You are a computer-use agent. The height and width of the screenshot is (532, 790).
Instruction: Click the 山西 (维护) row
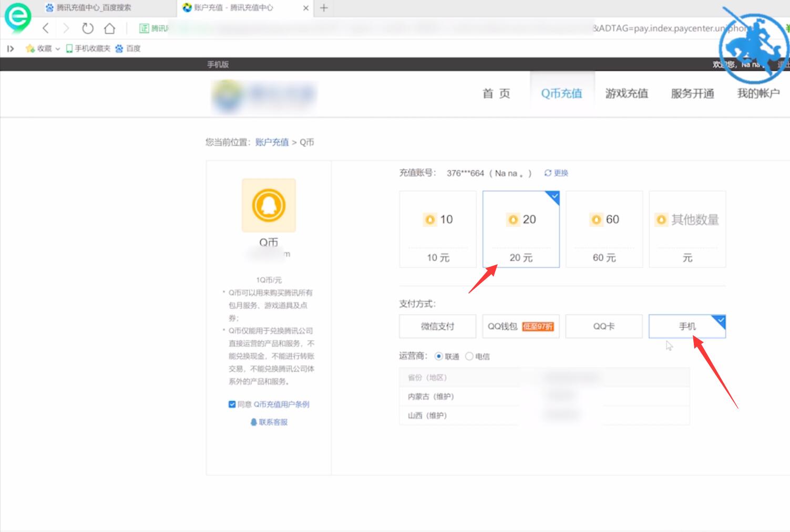click(x=544, y=415)
